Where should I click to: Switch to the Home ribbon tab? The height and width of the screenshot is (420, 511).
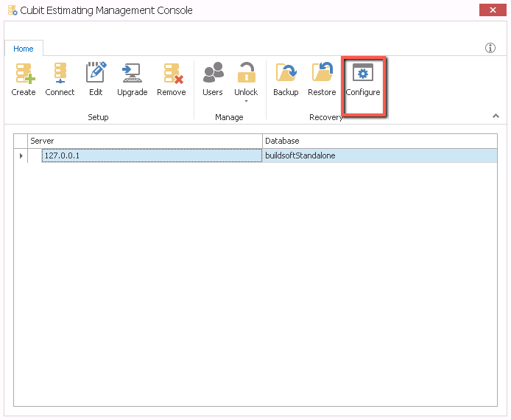pos(24,49)
